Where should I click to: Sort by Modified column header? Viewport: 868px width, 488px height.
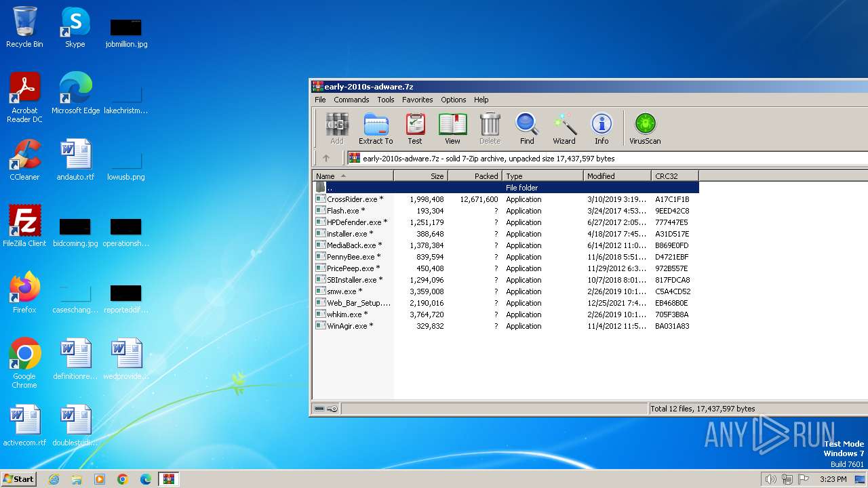pyautogui.click(x=617, y=176)
